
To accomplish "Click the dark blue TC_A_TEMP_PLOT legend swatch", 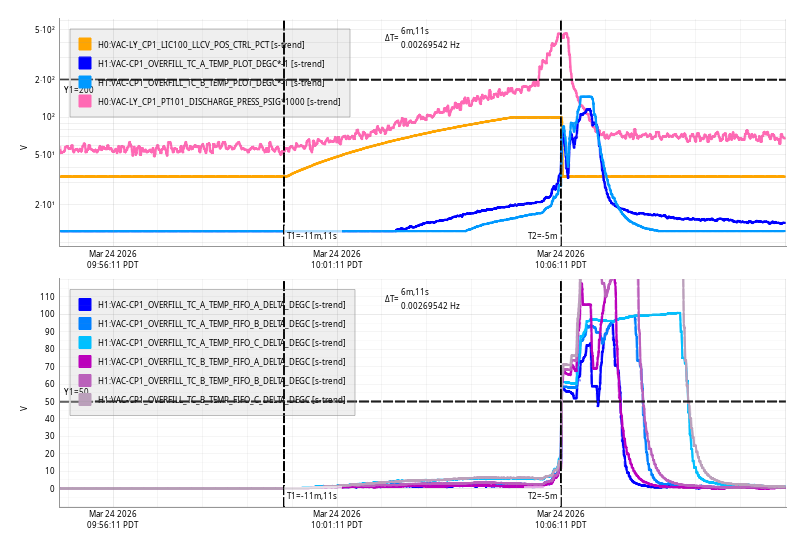I will 85,63.
